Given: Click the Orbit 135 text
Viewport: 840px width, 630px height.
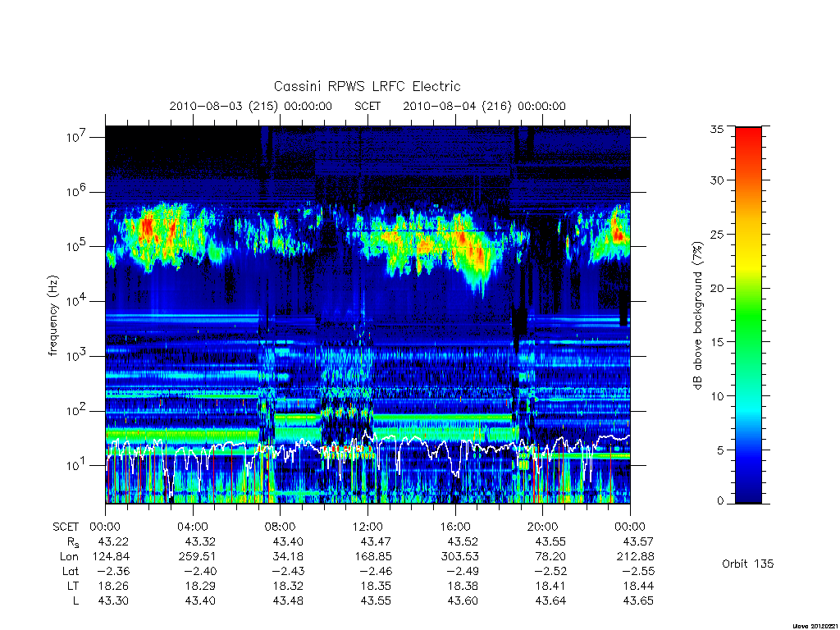Looking at the screenshot, I should (748, 564).
